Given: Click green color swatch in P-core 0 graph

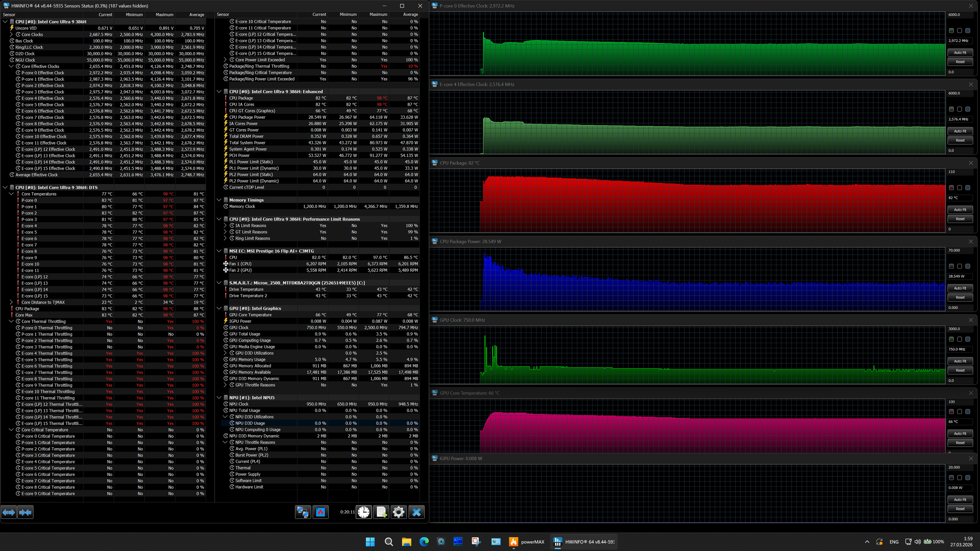Looking at the screenshot, I should [x=951, y=30].
